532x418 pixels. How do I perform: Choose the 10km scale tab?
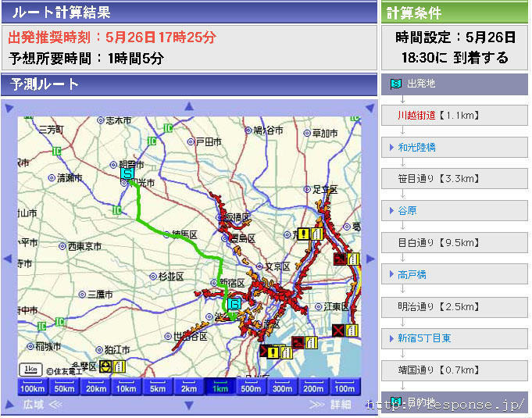point(127,387)
